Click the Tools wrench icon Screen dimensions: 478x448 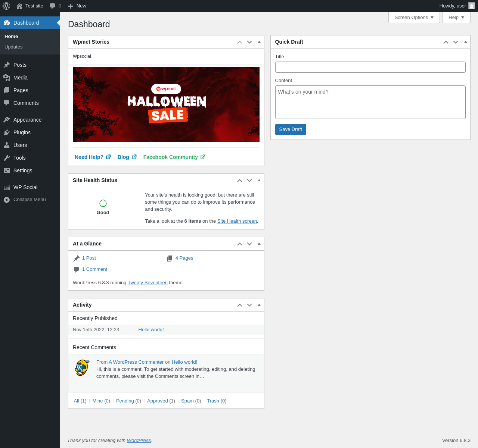tap(7, 158)
